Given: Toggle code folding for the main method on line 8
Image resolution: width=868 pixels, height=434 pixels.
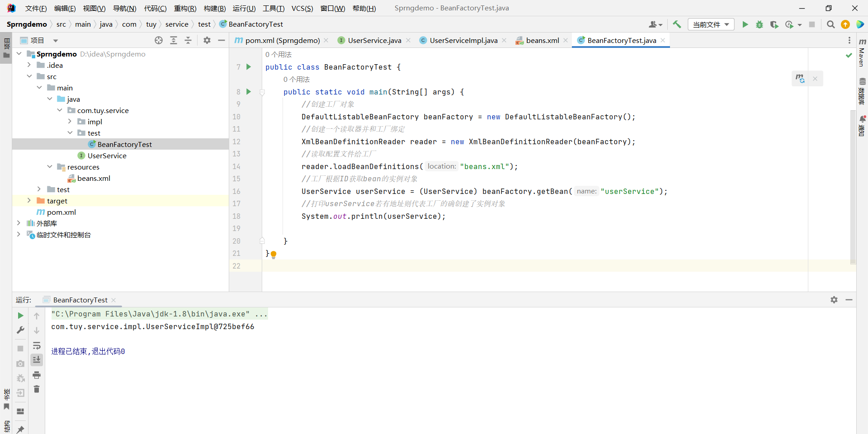Looking at the screenshot, I should [x=262, y=92].
